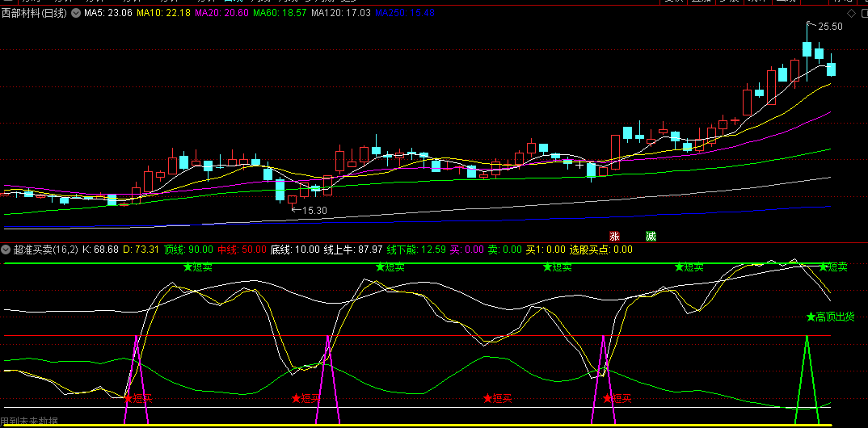The image size is (868, 428).
Task: Click the diamond icon at top right
Action: click(850, 14)
